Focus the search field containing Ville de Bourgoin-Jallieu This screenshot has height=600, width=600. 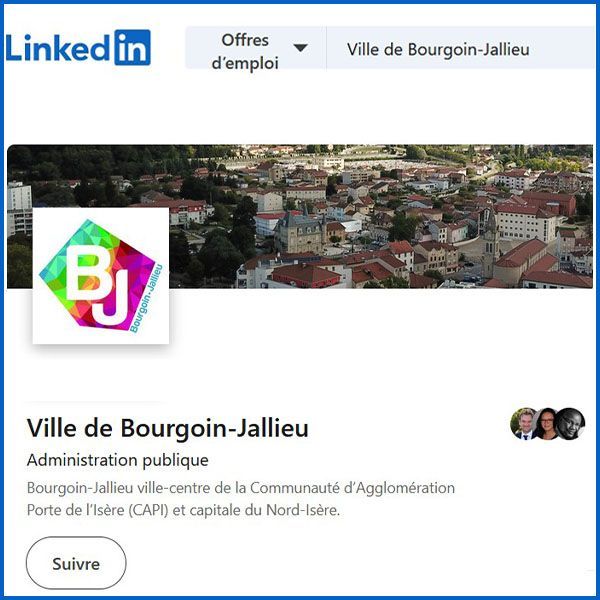[461, 48]
